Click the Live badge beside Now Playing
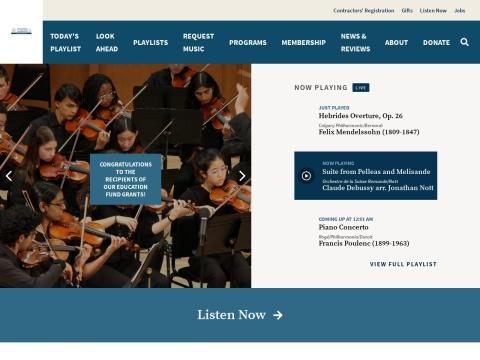This screenshot has height=360, width=480. pos(361,88)
